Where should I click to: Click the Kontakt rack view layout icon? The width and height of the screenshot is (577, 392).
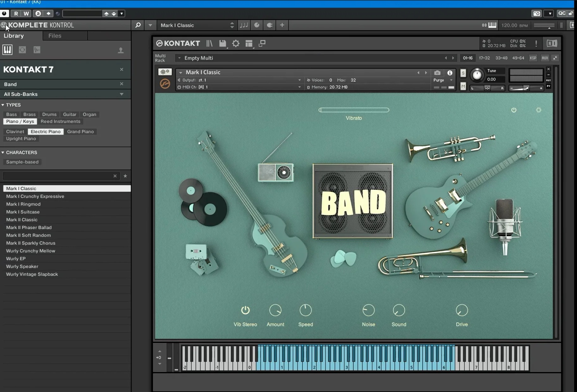coord(249,44)
